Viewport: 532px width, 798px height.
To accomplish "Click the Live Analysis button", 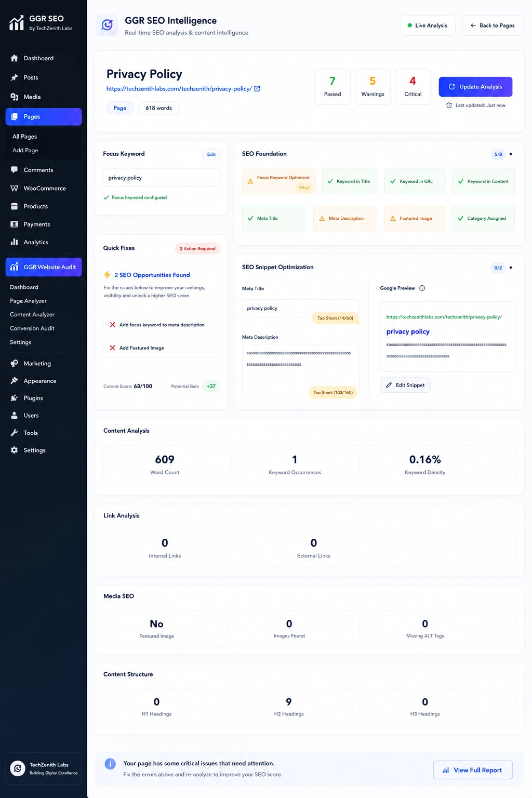I will pos(428,25).
